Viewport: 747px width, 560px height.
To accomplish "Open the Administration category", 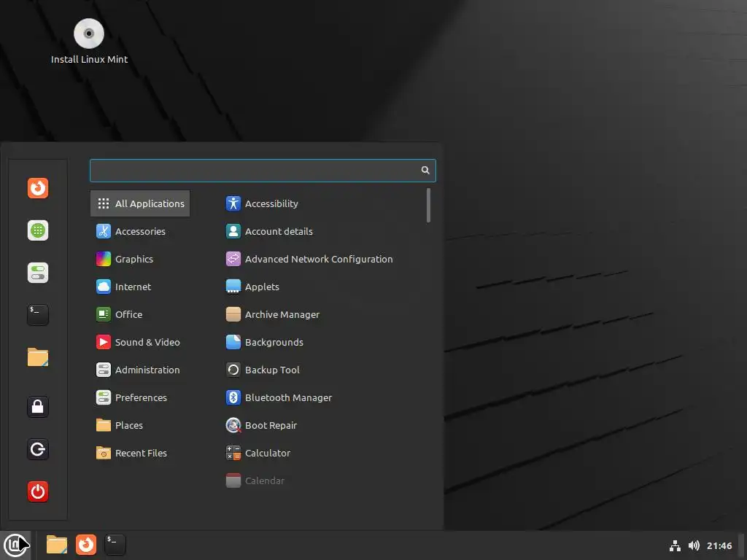I will pos(140,370).
